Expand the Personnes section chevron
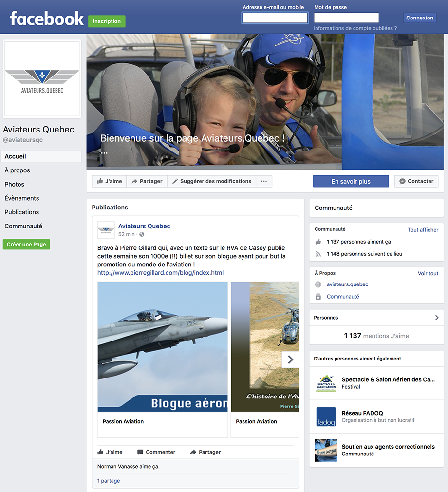This screenshot has height=492, width=448. [x=437, y=318]
